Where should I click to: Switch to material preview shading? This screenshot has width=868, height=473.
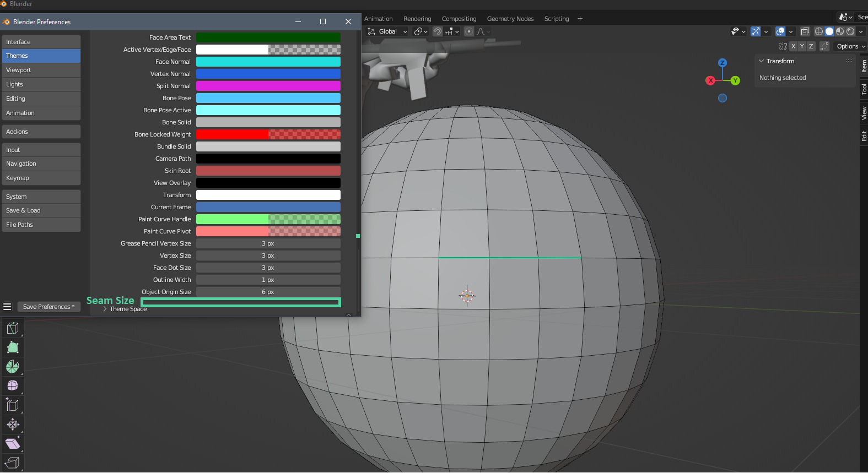coord(840,31)
